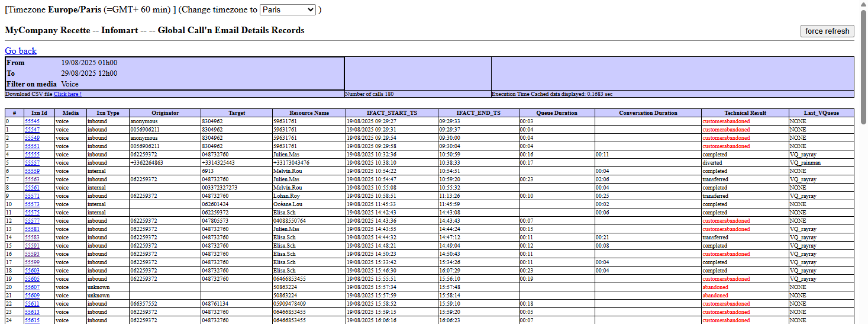The height and width of the screenshot is (324, 868).
Task: Open interaction 55599 link
Action: pos(32,262)
